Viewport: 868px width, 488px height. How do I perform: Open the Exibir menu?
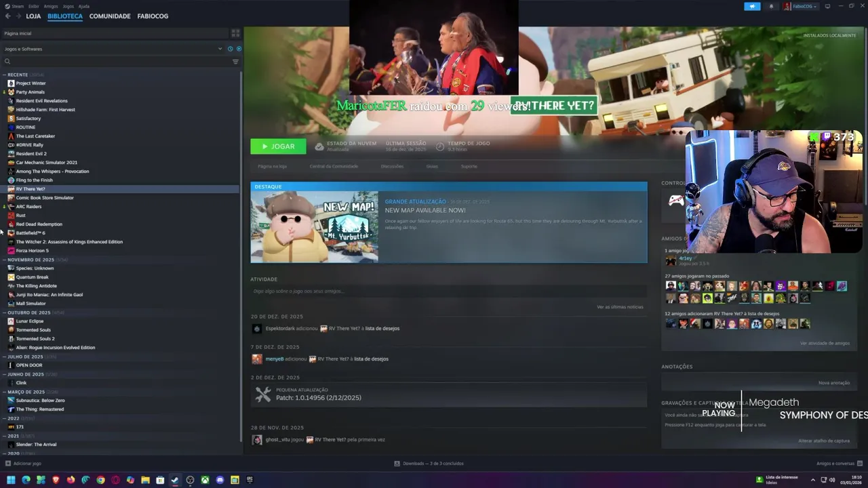33,6
